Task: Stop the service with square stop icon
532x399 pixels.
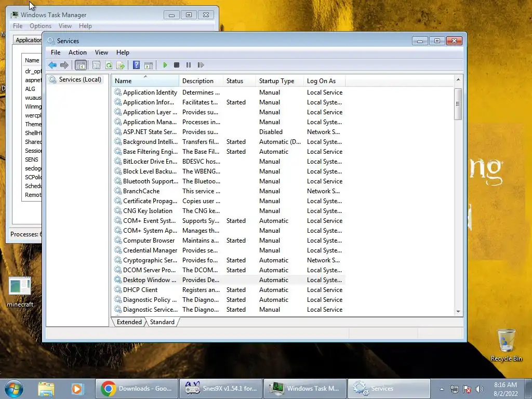Action: (x=177, y=65)
